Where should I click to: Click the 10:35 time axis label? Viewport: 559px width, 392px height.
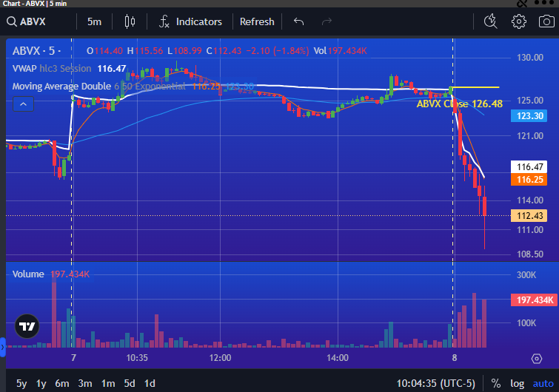point(137,358)
